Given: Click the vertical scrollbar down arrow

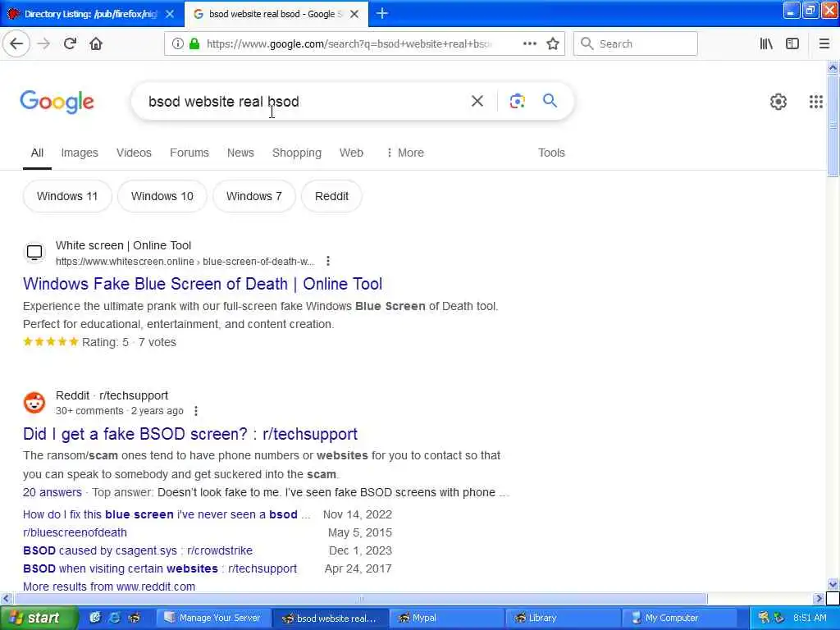Looking at the screenshot, I should pos(833,584).
